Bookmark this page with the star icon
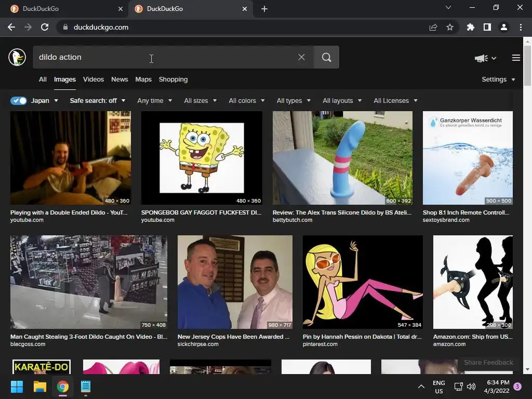 pyautogui.click(x=450, y=27)
